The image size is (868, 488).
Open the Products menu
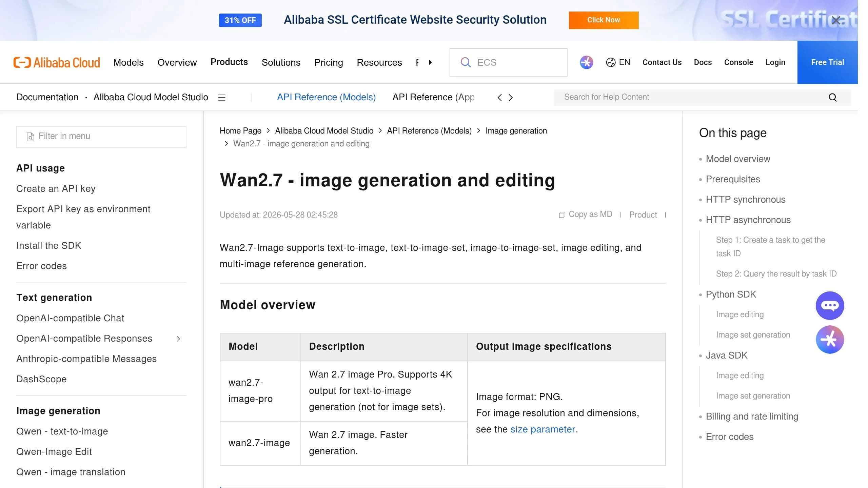coord(229,62)
